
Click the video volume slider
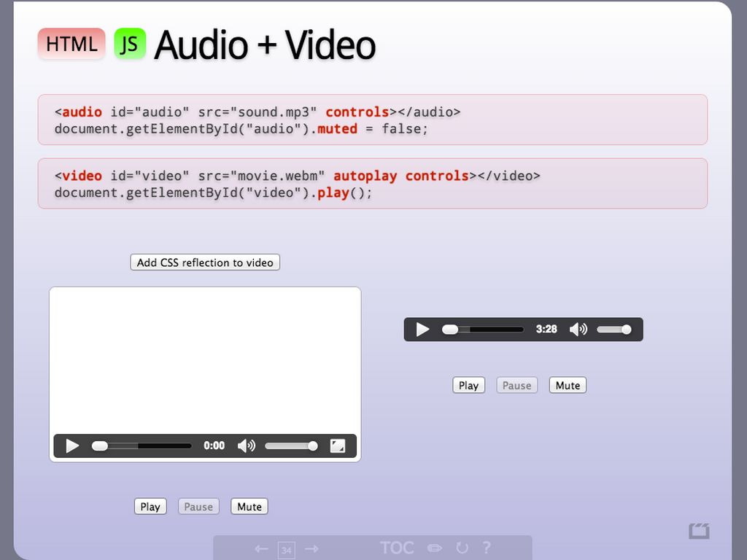[x=290, y=446]
